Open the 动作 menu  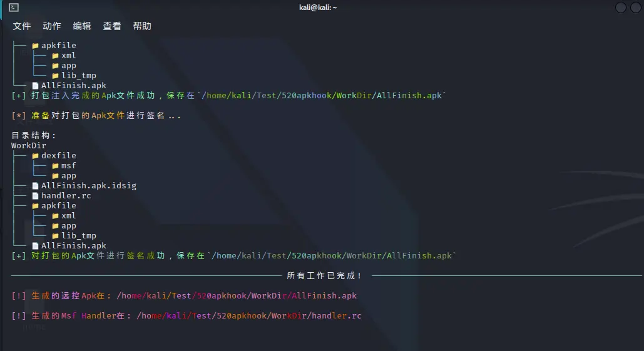point(52,26)
